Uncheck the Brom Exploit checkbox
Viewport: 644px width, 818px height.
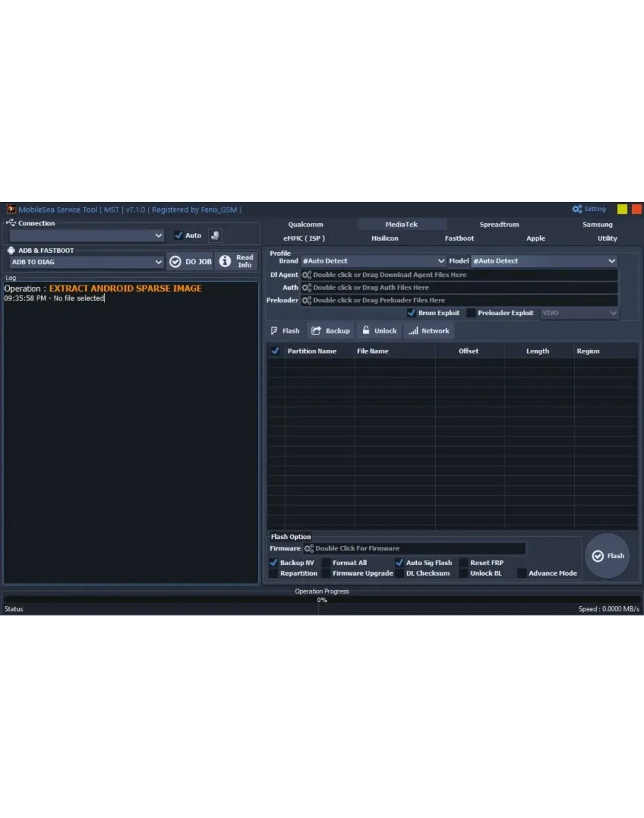coord(411,313)
